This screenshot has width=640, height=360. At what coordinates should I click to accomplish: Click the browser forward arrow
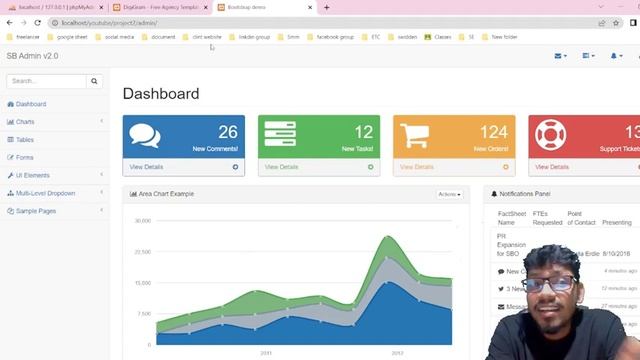tap(24, 23)
